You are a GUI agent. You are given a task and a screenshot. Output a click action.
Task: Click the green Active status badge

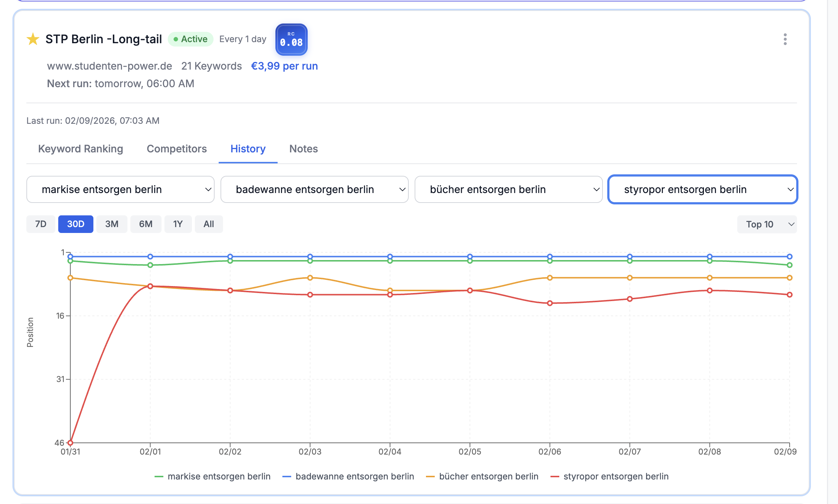coord(190,39)
